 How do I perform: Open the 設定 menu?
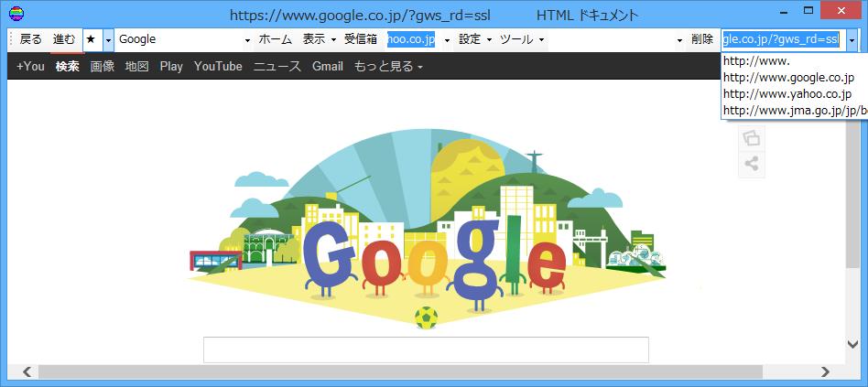(x=475, y=40)
